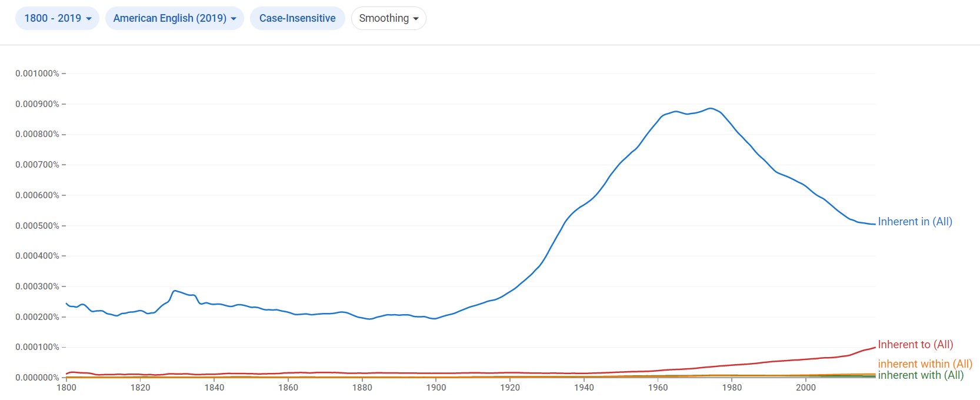Screen dimensions: 980x400
Task: Click the 0.000000% y-axis baseline label
Action: click(x=37, y=378)
